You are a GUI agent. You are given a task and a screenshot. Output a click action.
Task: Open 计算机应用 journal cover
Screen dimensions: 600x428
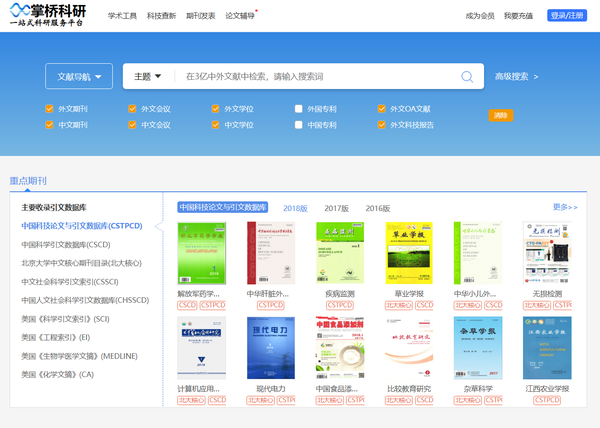[202, 348]
